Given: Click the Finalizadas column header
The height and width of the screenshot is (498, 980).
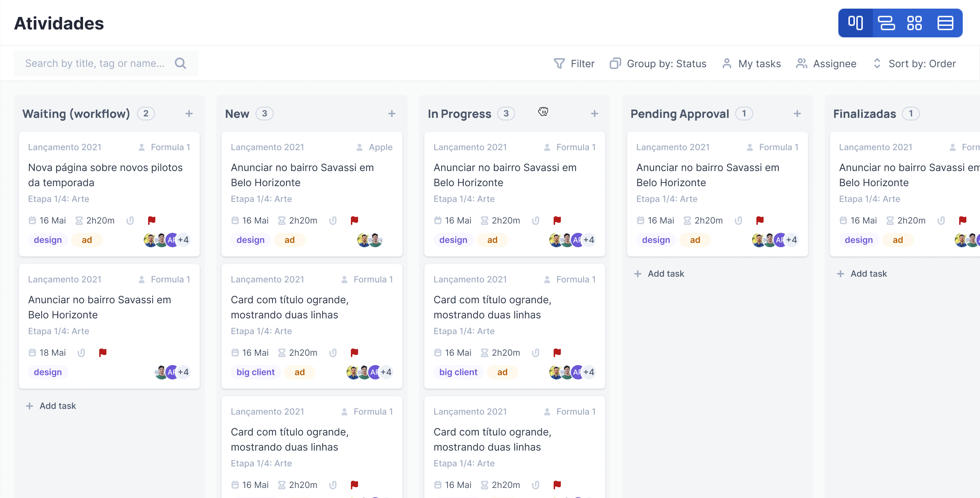Looking at the screenshot, I should pyautogui.click(x=864, y=114).
